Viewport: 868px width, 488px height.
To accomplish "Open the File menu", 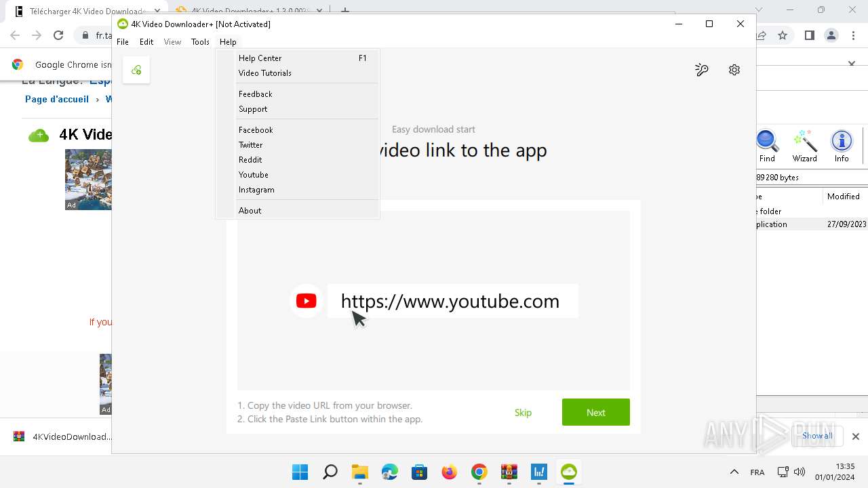I will [123, 42].
